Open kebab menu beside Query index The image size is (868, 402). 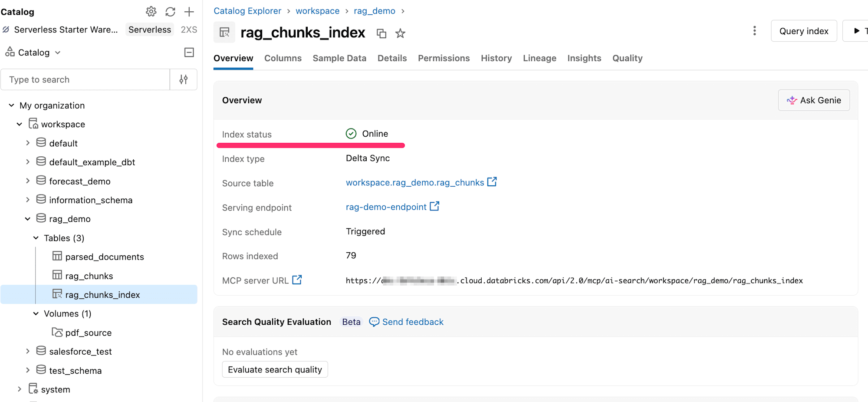click(x=754, y=31)
